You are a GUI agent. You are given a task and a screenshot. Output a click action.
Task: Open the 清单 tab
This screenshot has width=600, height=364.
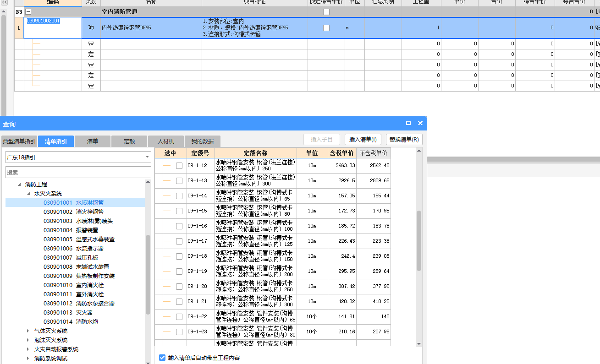pyautogui.click(x=93, y=141)
